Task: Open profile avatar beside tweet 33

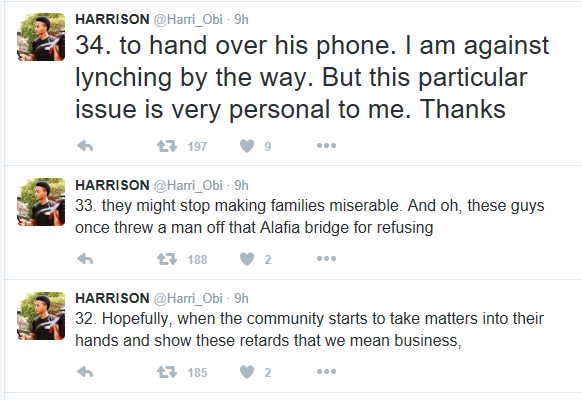Action: (x=41, y=202)
